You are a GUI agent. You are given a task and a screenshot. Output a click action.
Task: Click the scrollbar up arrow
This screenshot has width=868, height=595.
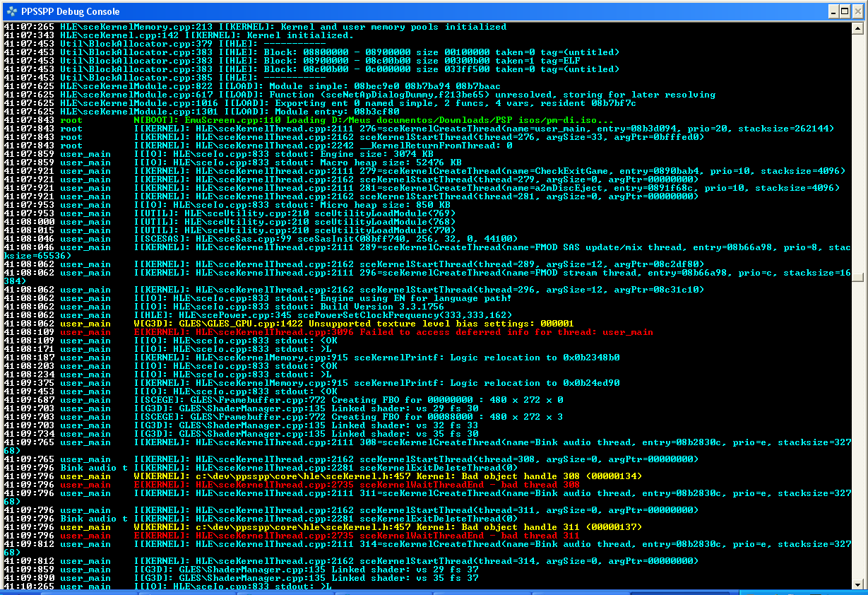point(857,28)
